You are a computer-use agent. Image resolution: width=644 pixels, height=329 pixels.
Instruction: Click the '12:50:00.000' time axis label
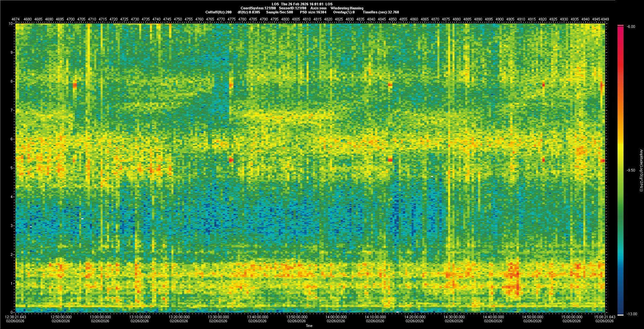click(61, 317)
